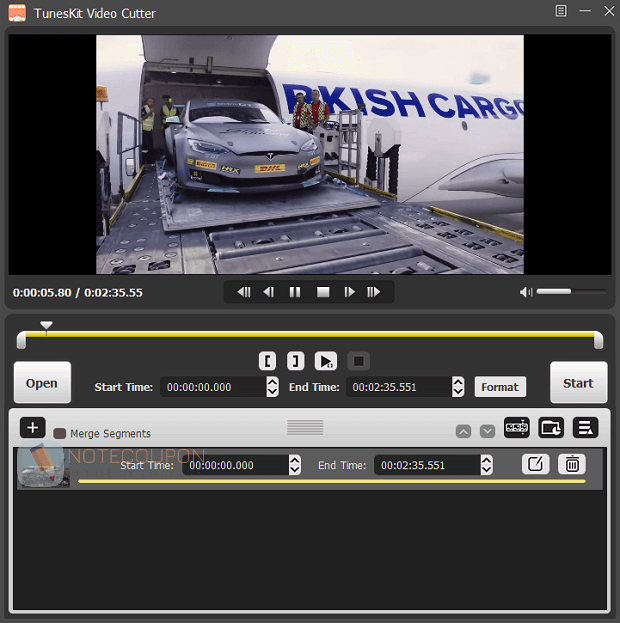
Task: Increase segment row End Time
Action: tap(486, 460)
